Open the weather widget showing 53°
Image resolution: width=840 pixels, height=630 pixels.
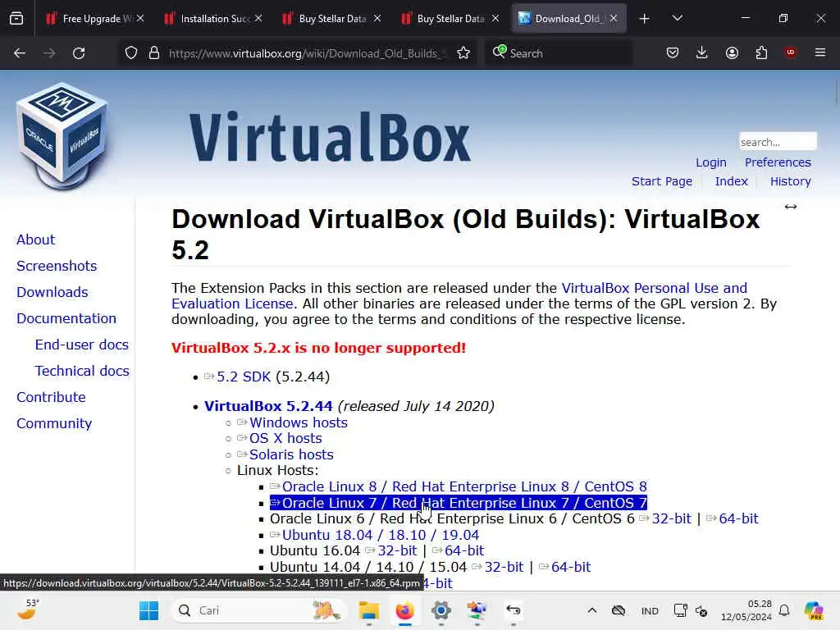coord(28,609)
